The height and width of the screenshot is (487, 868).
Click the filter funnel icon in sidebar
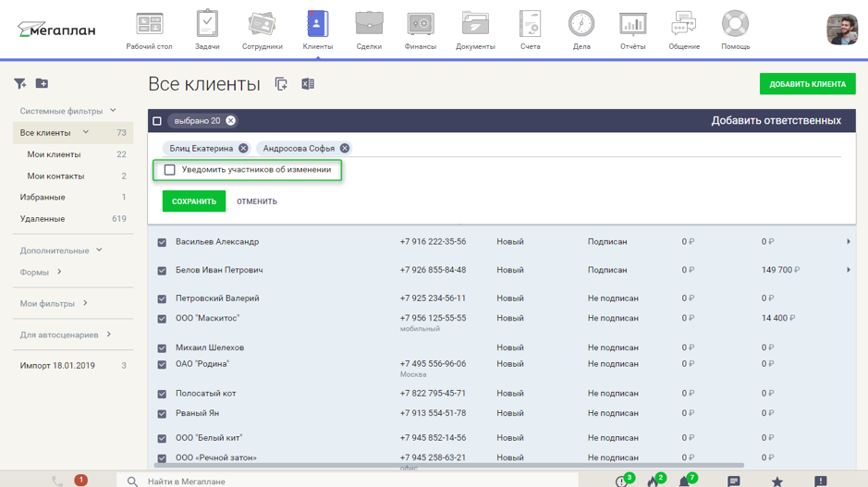(x=19, y=84)
